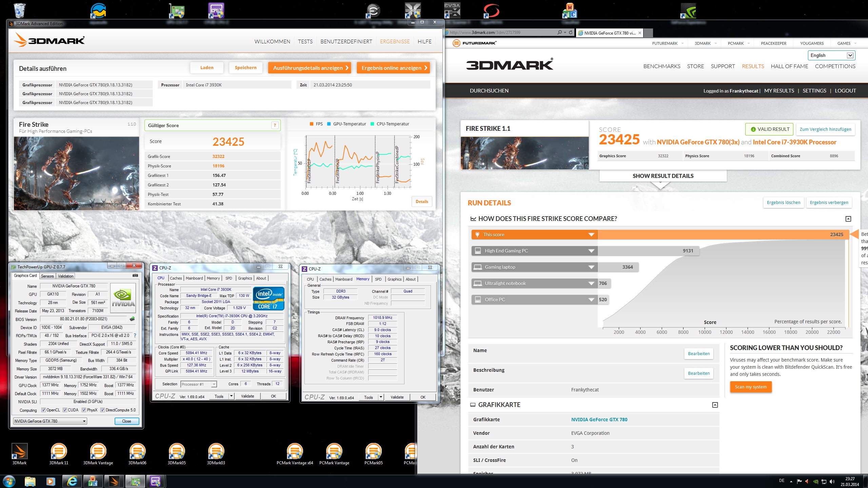
Task: Click the Laden button
Action: point(207,68)
